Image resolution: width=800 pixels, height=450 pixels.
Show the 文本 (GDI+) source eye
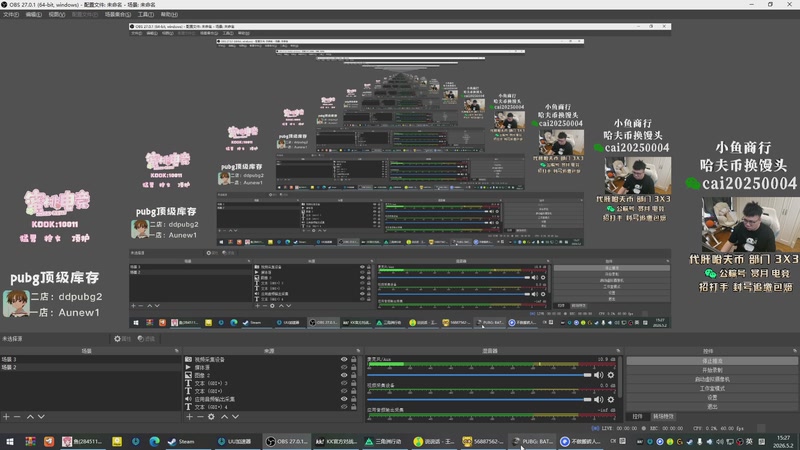344,391
